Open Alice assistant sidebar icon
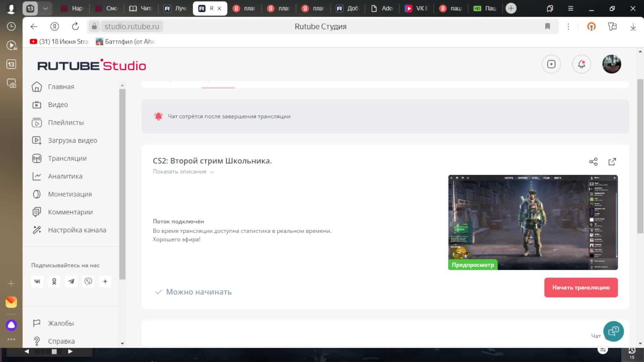Screen dimensions: 644x362 [x=11, y=325]
